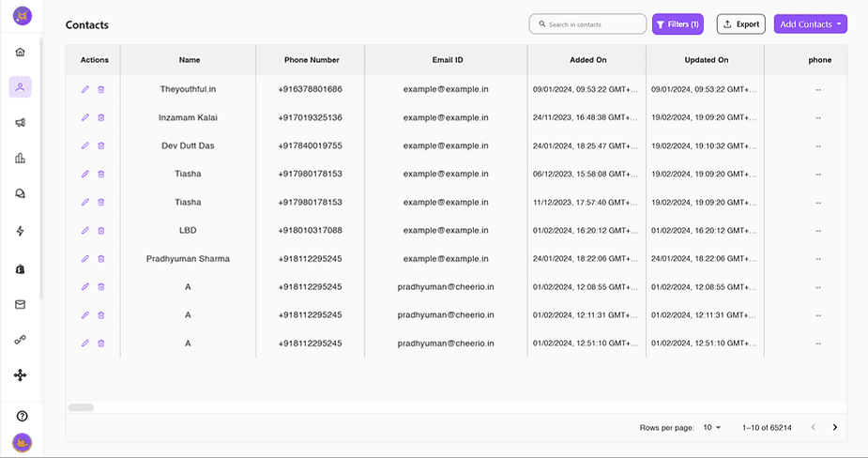The width and height of the screenshot is (868, 458).
Task: Select phone number +917019325136
Action: [x=310, y=117]
